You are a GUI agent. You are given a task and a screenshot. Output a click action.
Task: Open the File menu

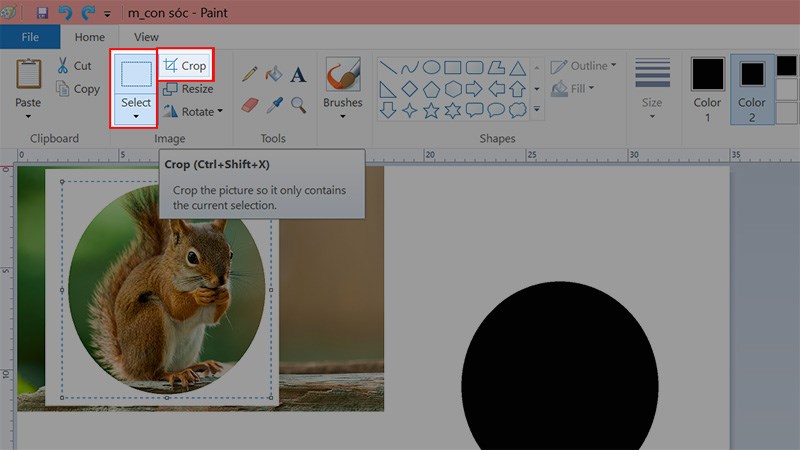30,37
